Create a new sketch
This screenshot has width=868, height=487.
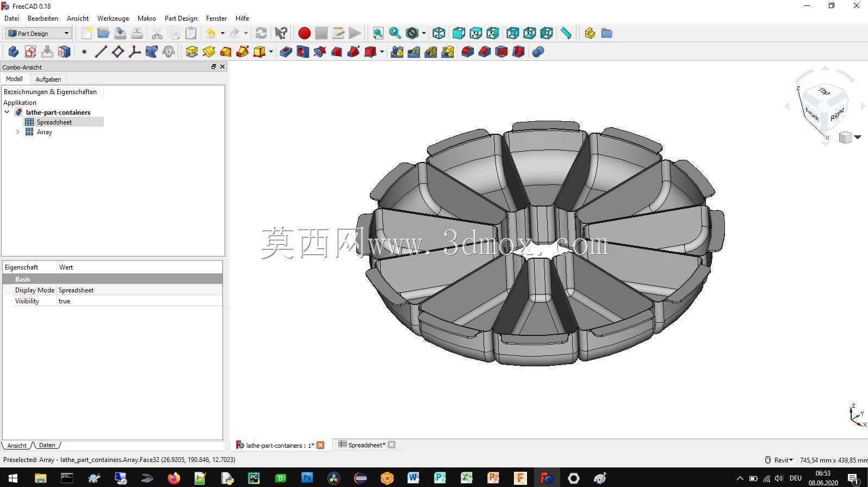30,52
